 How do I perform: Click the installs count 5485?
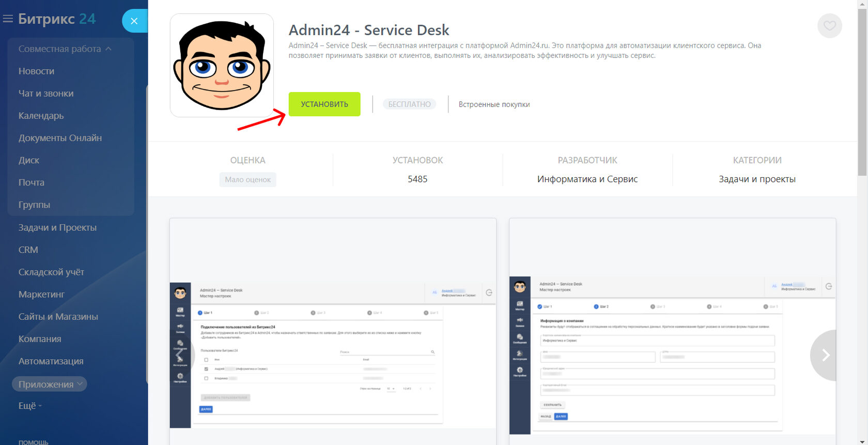pyautogui.click(x=417, y=179)
